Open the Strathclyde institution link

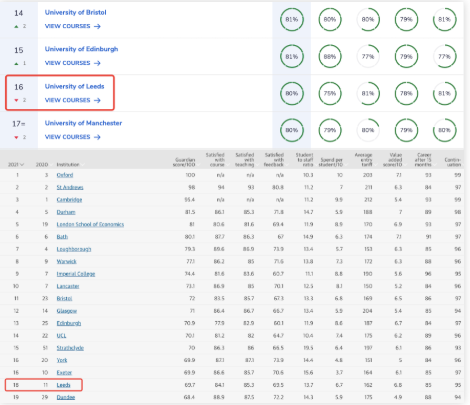[x=70, y=348]
